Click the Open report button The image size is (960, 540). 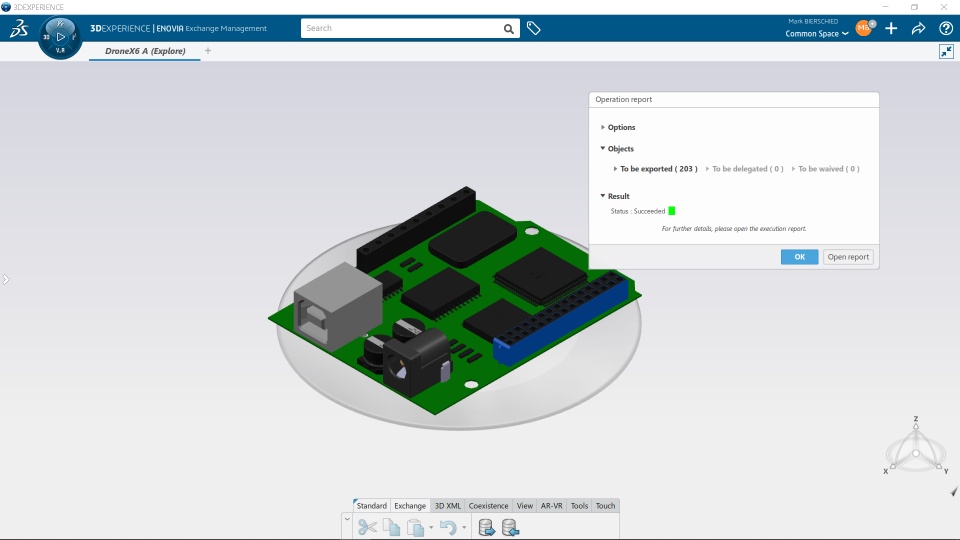point(848,257)
